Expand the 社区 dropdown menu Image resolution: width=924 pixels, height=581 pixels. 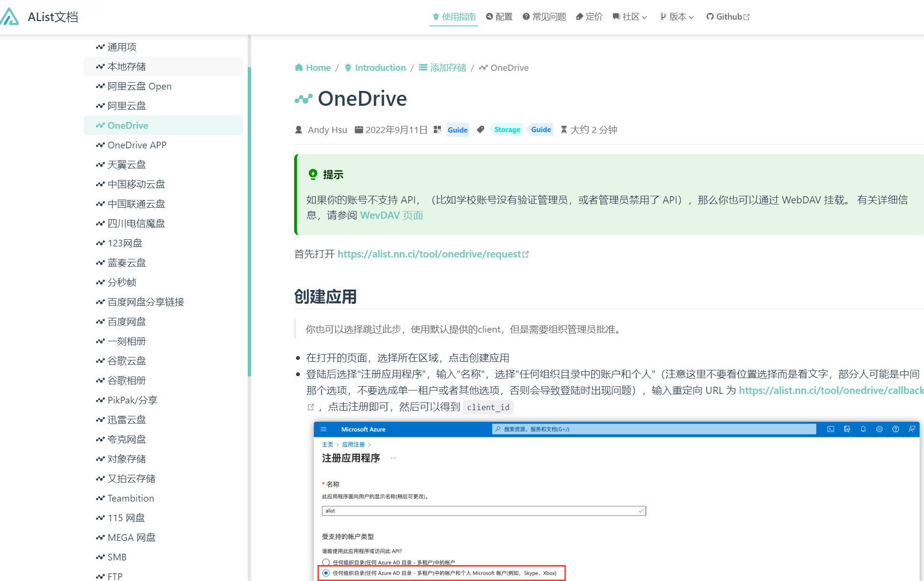630,17
